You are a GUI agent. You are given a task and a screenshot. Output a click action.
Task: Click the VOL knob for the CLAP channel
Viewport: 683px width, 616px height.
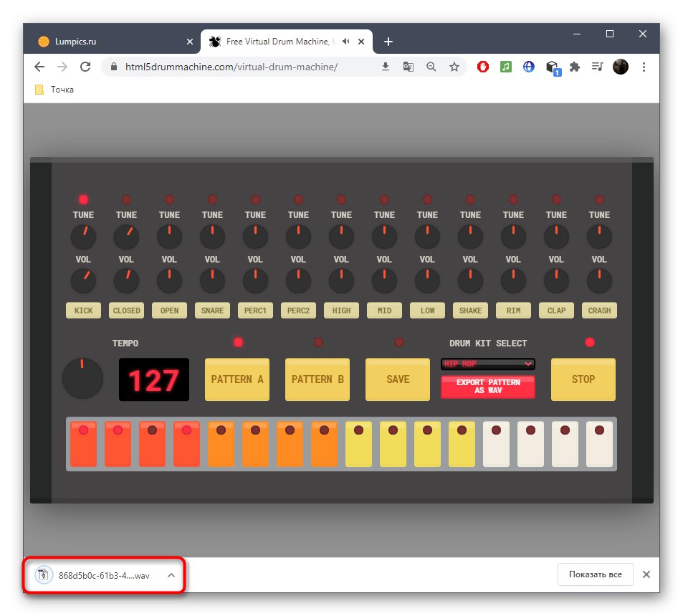[x=556, y=280]
